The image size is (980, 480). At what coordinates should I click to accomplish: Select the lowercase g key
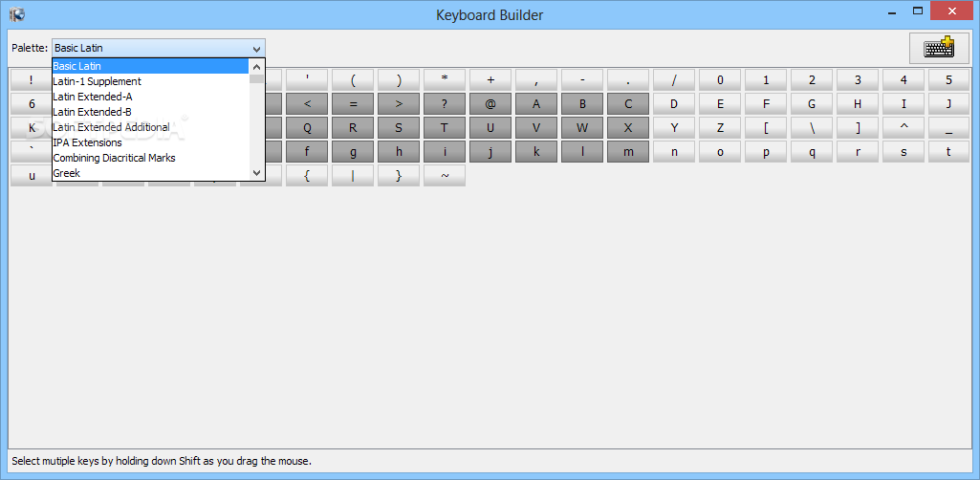tap(353, 151)
